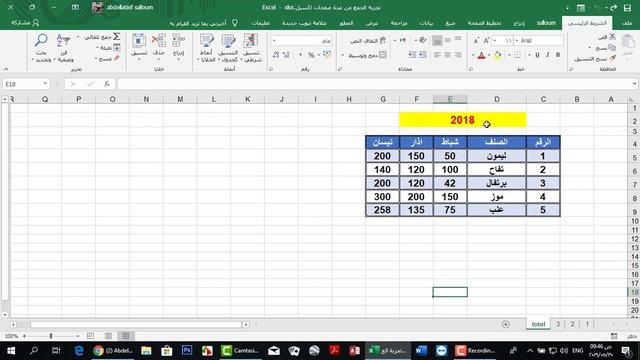This screenshot has height=360, width=640.
Task: Increase font size with larger A
Action: coord(487,41)
